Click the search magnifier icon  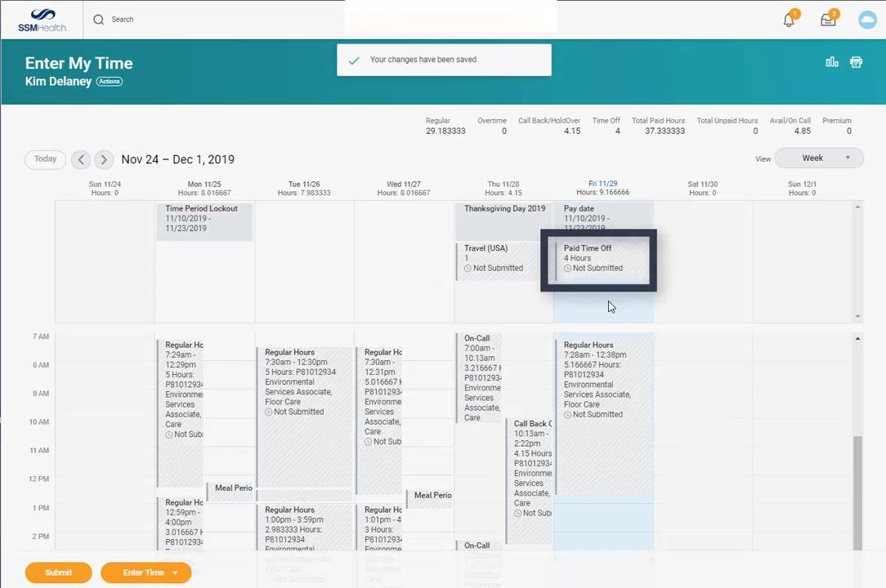pyautogui.click(x=98, y=20)
